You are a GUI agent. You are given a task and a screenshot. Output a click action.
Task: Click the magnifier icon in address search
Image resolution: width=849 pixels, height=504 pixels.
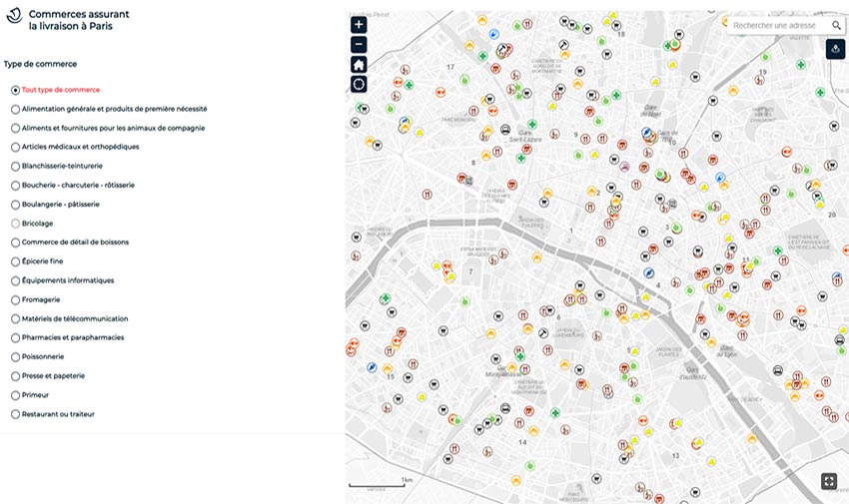(836, 26)
